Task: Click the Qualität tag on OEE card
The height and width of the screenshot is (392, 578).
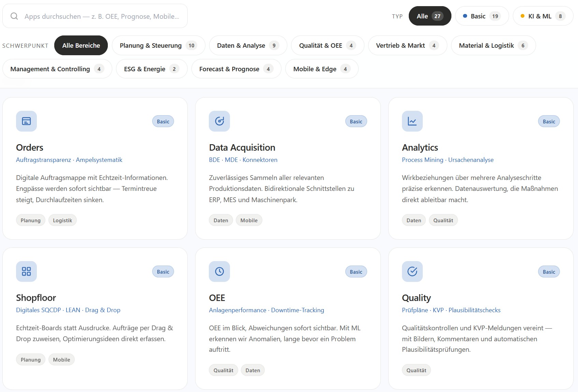Action: point(223,370)
